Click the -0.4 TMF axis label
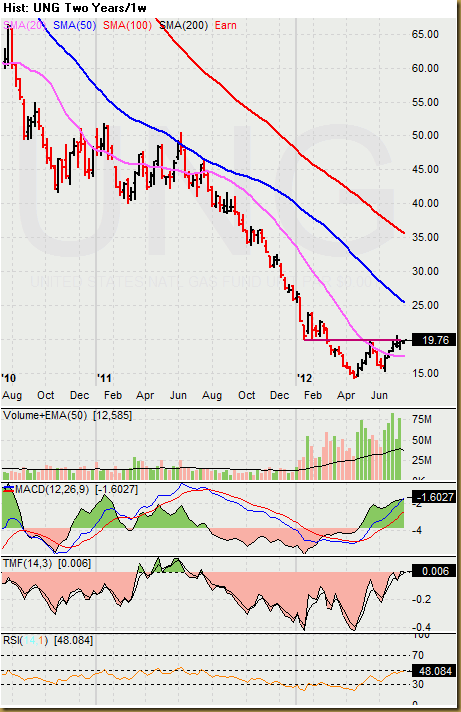This screenshot has height=712, width=461. coord(422,627)
